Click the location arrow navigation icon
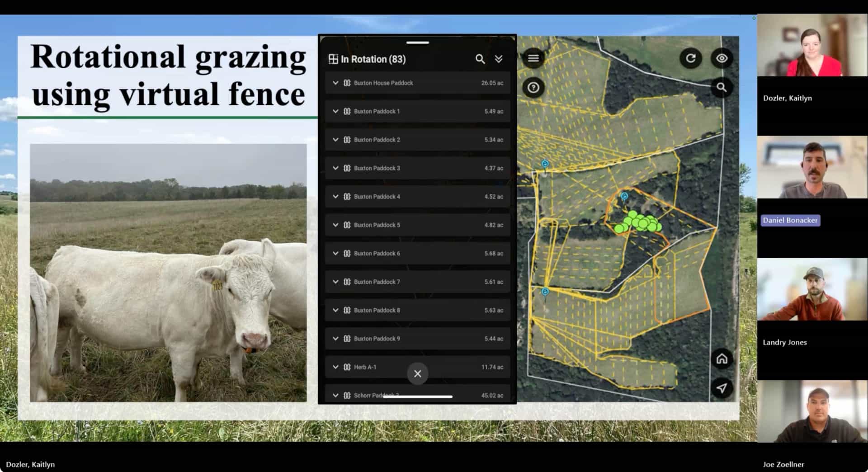Viewport: 868px width, 472px height. click(x=722, y=388)
